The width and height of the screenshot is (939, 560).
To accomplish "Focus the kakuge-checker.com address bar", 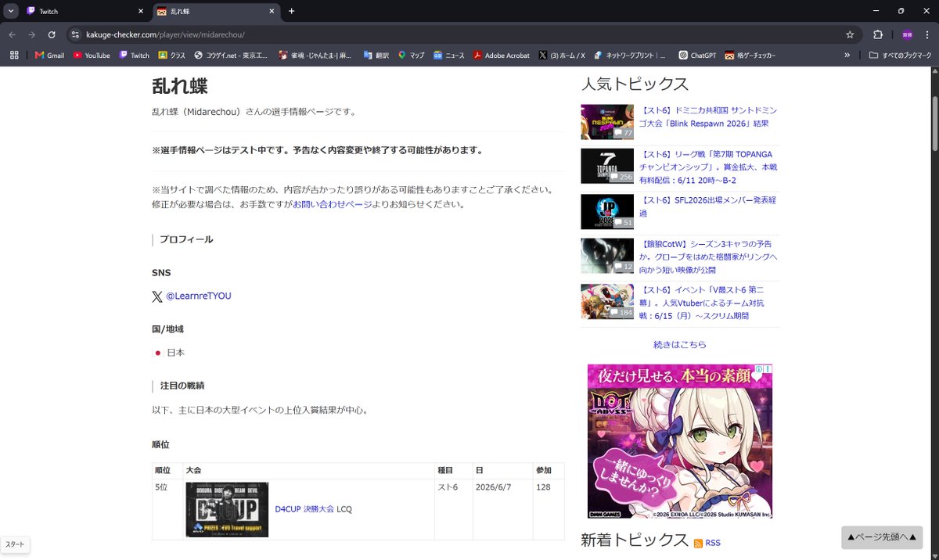I will point(462,34).
